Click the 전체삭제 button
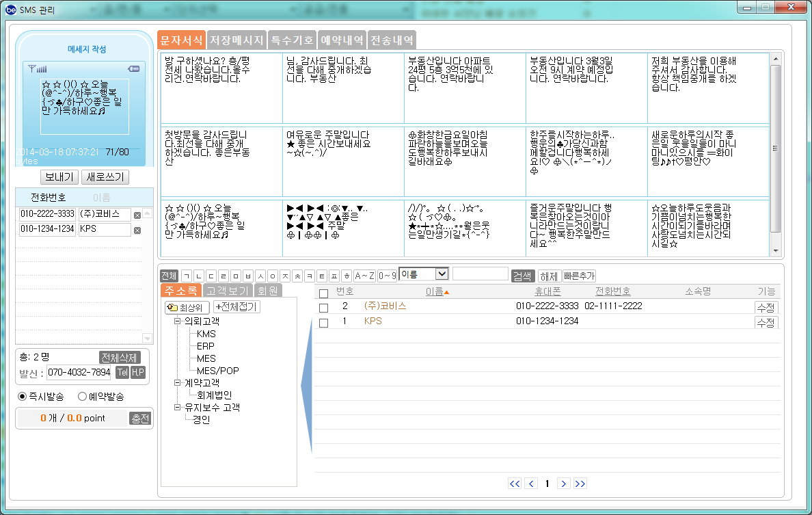 click(x=120, y=358)
